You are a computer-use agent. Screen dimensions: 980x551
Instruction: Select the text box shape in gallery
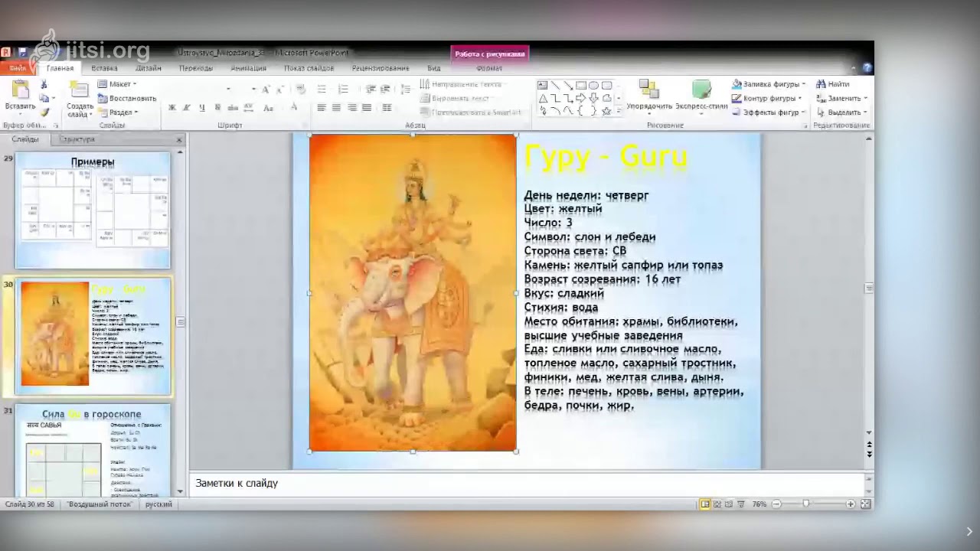pyautogui.click(x=542, y=85)
